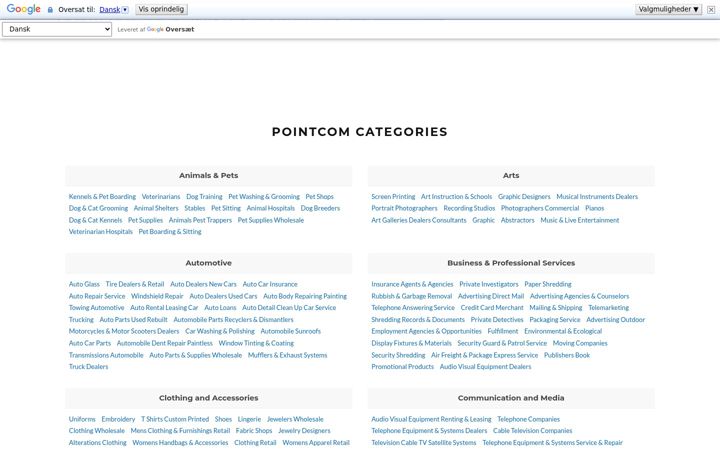Select the Private Investigators link

(x=489, y=284)
